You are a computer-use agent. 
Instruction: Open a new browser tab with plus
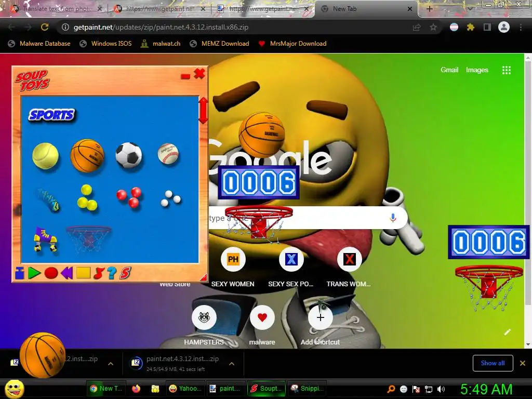429,9
